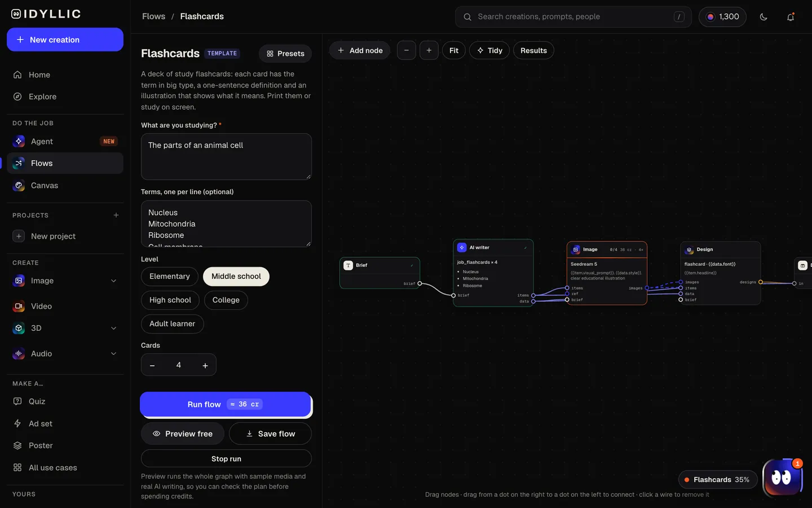Add a new project with plus icon

[116, 215]
